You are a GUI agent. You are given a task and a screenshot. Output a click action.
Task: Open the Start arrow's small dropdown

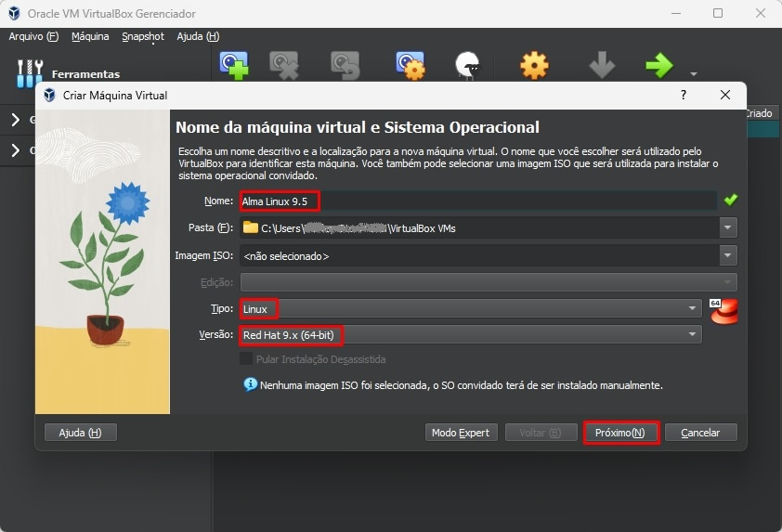click(693, 73)
